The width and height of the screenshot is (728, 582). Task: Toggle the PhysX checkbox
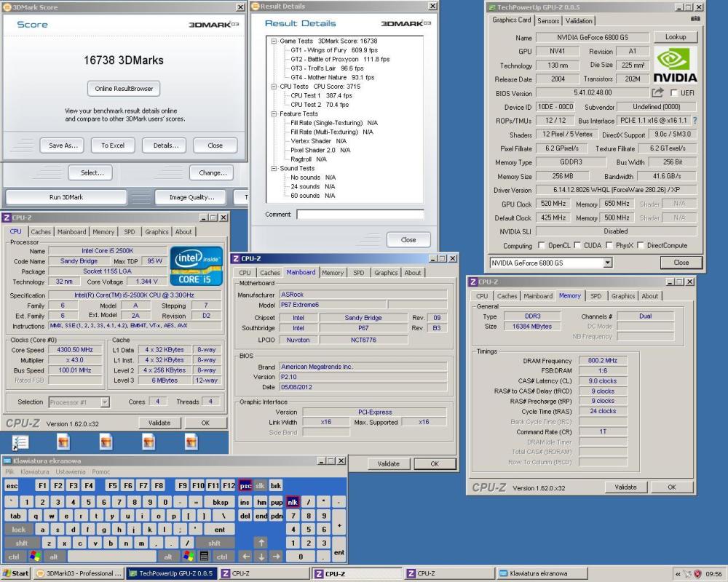pos(609,245)
